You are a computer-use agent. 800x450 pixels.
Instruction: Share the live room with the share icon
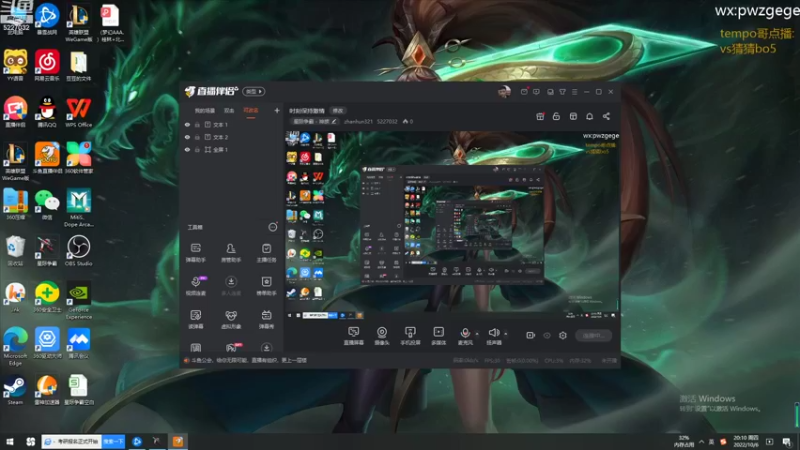[x=606, y=116]
